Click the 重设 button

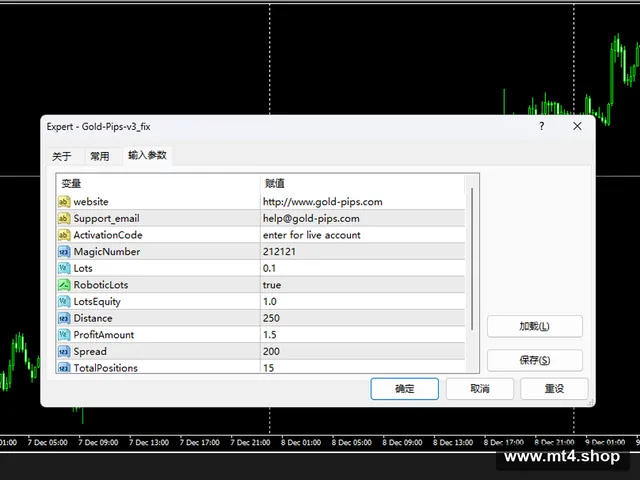tap(554, 389)
